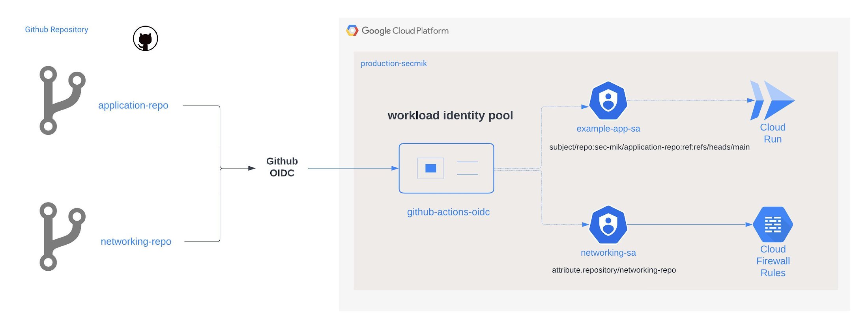The height and width of the screenshot is (329, 868).
Task: Click the example-app-sa service account shield icon
Action: tap(608, 100)
